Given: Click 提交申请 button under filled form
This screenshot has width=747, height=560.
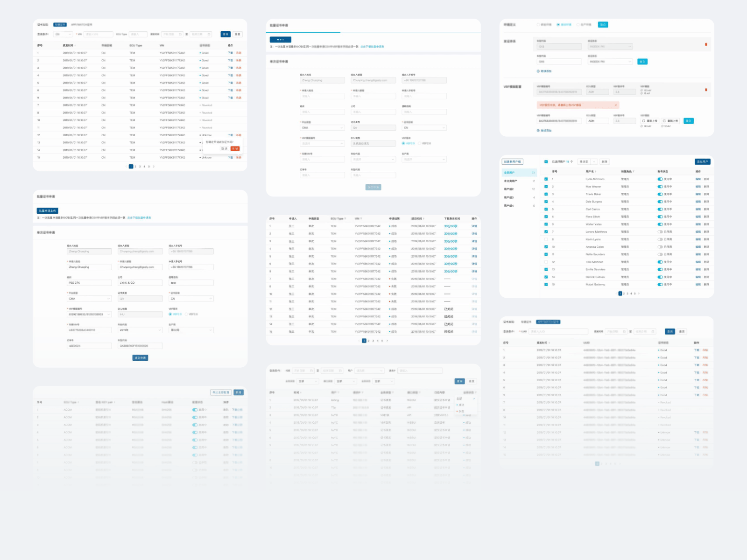Looking at the screenshot, I should [140, 358].
